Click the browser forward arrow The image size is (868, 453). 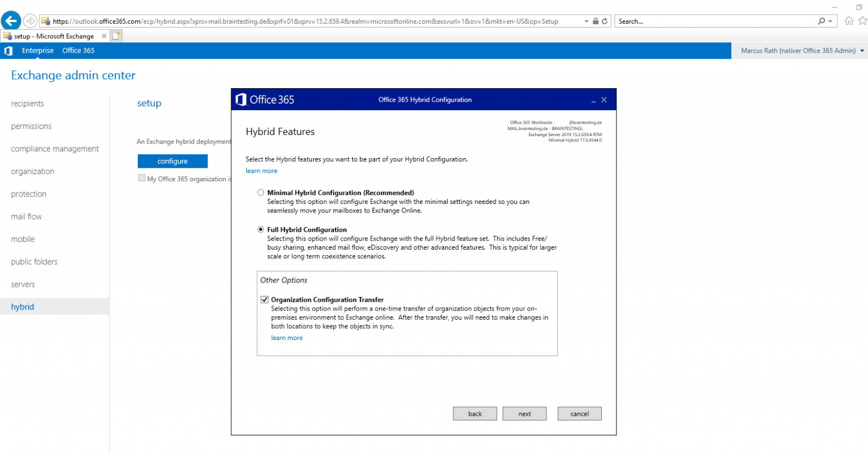[x=30, y=21]
